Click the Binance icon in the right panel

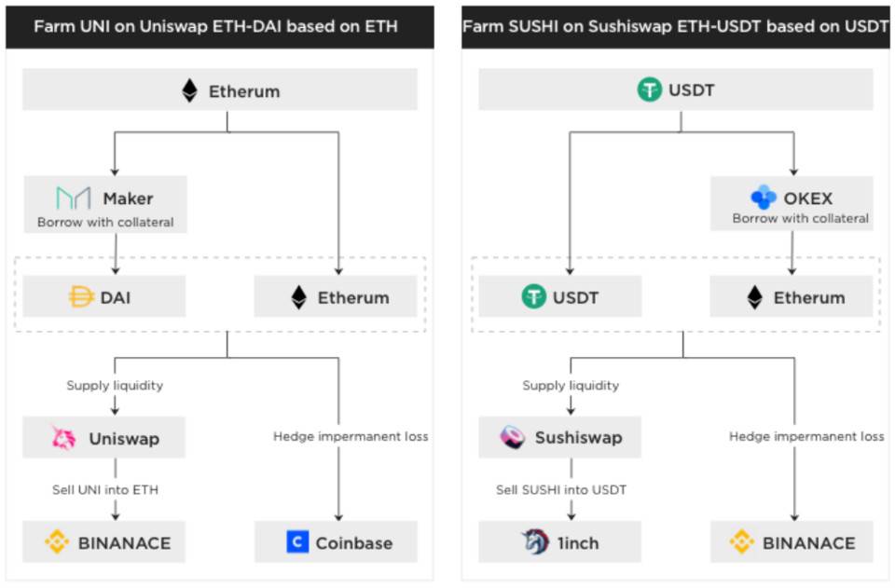(x=741, y=542)
